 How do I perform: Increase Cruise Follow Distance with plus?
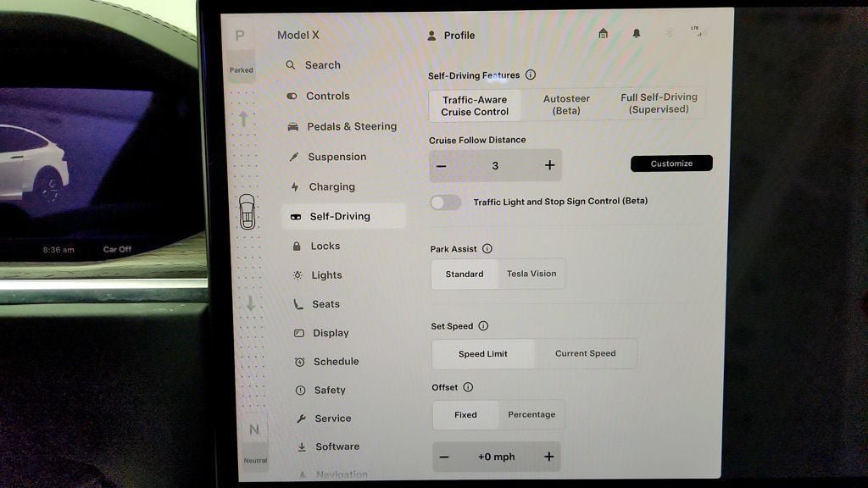pyautogui.click(x=549, y=165)
